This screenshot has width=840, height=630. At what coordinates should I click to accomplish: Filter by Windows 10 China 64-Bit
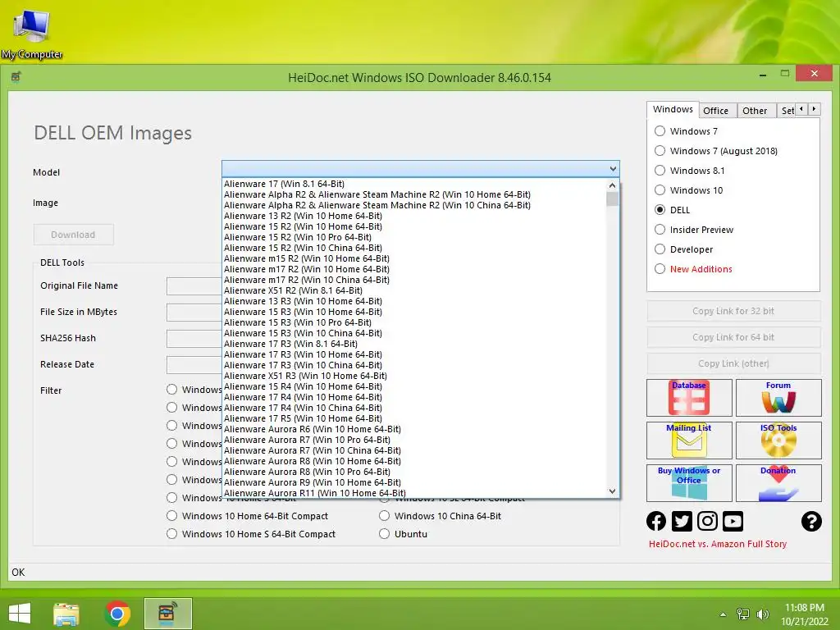click(x=384, y=516)
